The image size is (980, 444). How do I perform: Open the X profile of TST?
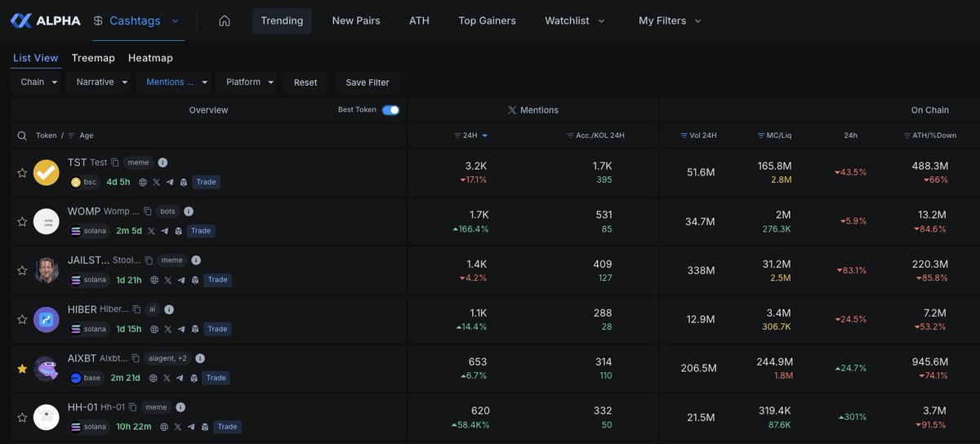156,182
